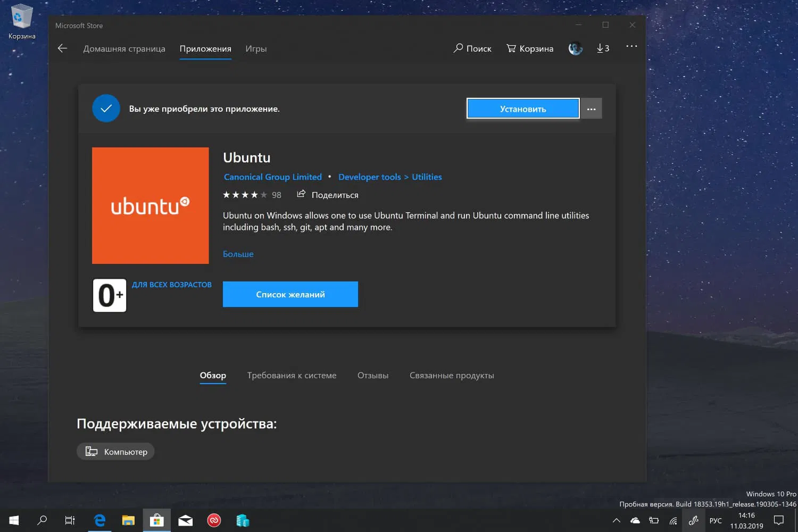Click the back arrow in the Store
Screen dimensions: 798x532
pos(62,48)
